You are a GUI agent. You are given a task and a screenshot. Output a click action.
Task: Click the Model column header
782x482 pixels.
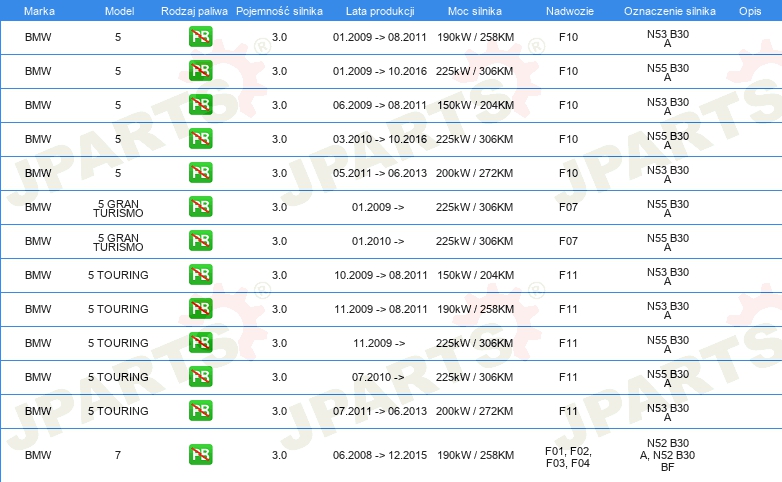pos(119,11)
